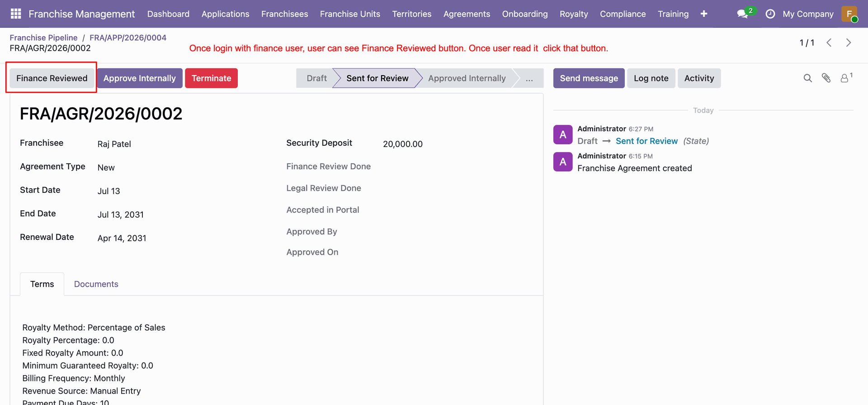Click the plus icon in the navbar
Viewport: 868px width, 405px height.
point(704,14)
